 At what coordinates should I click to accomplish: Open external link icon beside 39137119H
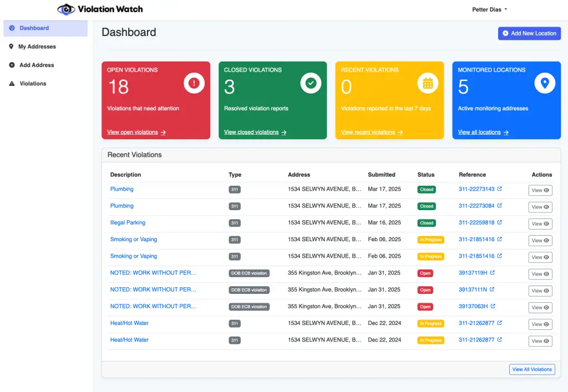point(493,273)
